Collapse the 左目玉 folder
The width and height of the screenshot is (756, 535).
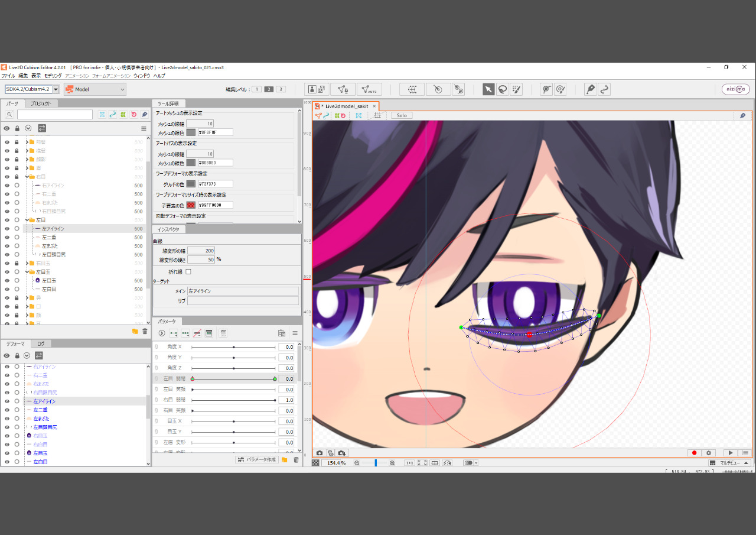click(x=27, y=272)
